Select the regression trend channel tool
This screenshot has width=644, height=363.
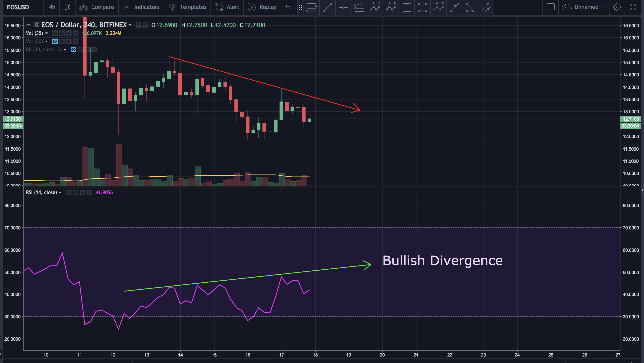(359, 7)
